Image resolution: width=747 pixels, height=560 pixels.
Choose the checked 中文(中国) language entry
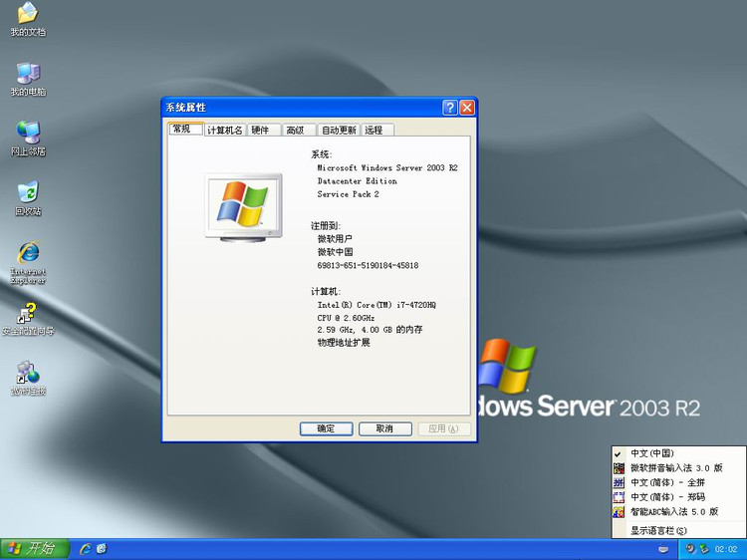678,453
